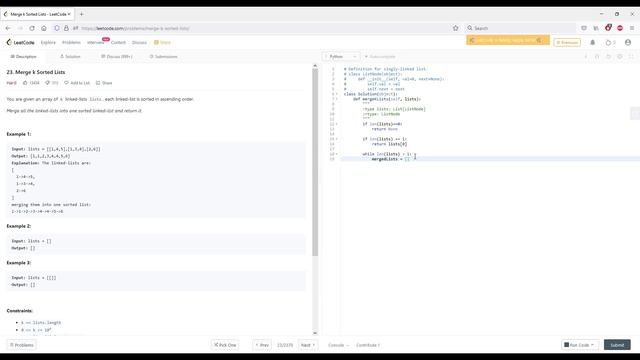Switch to the Description tab
Viewport: 640px width, 360px height.
point(23,56)
